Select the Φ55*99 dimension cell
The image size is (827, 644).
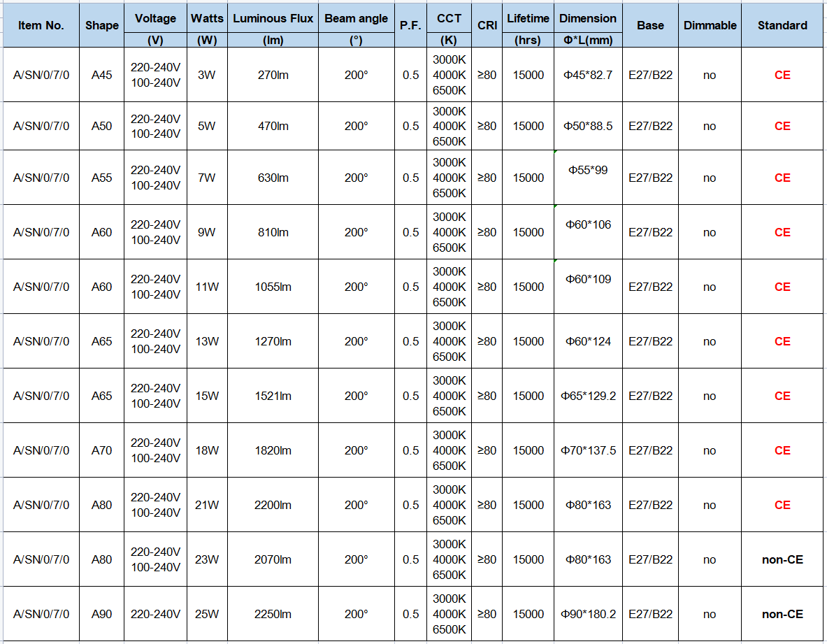(x=588, y=178)
